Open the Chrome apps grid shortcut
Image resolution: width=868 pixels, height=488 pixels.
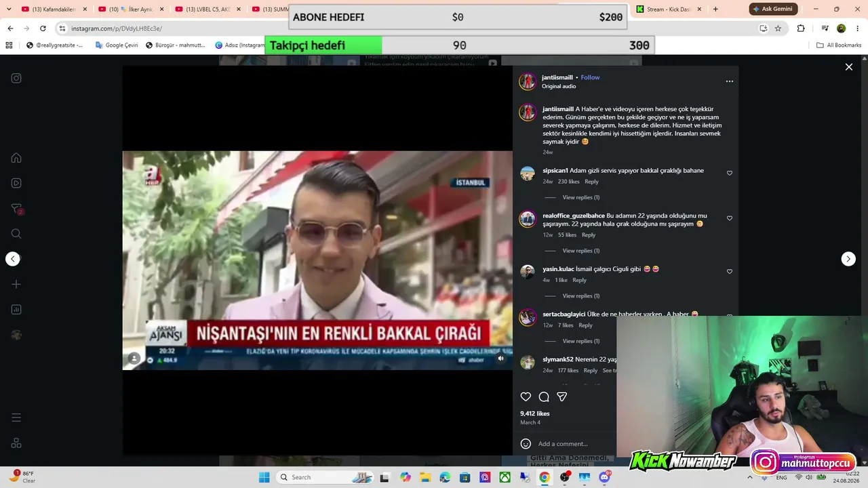9,45
